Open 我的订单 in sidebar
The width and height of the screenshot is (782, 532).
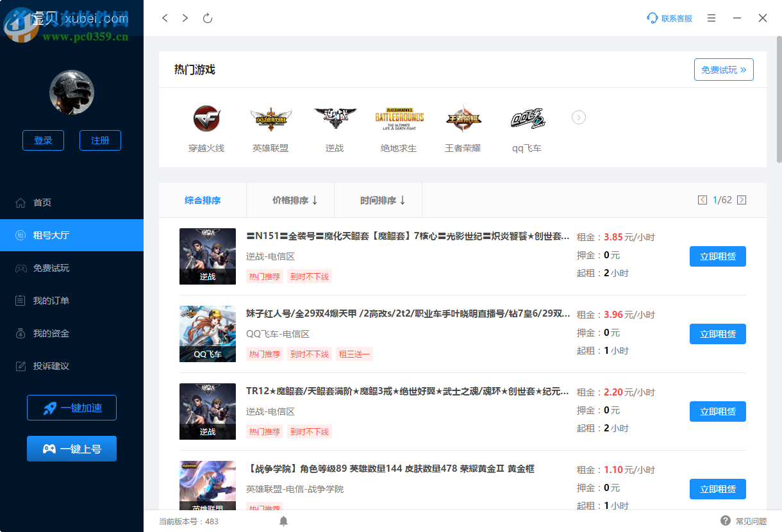tap(72, 301)
